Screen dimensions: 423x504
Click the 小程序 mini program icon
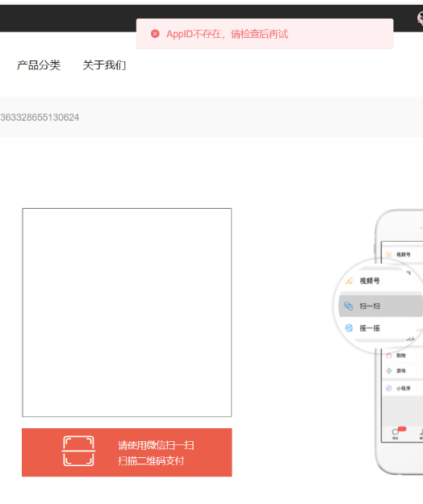389,389
